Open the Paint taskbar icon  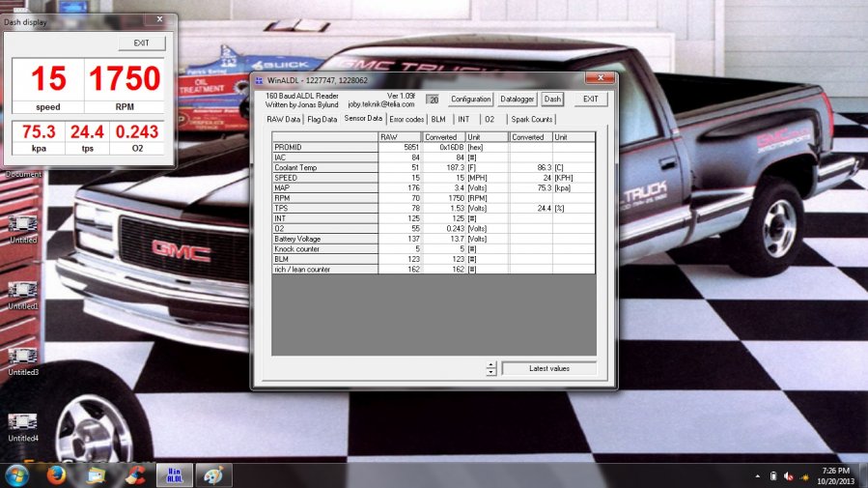(213, 475)
